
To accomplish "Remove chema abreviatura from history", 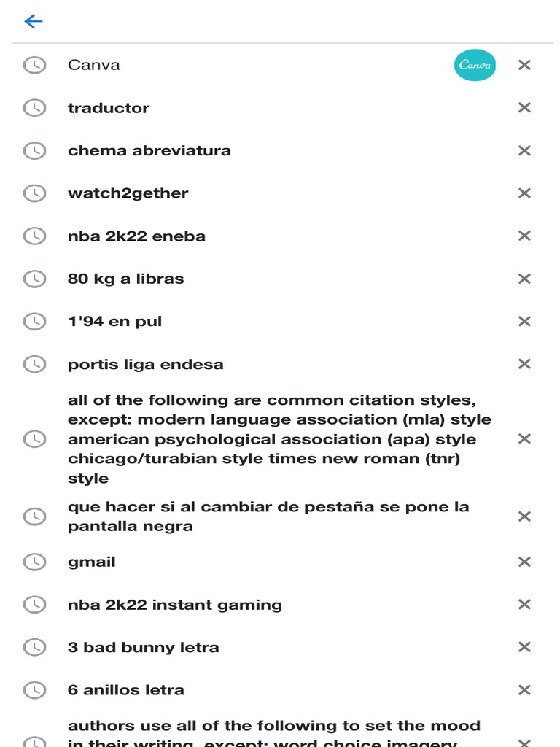I will click(524, 151).
